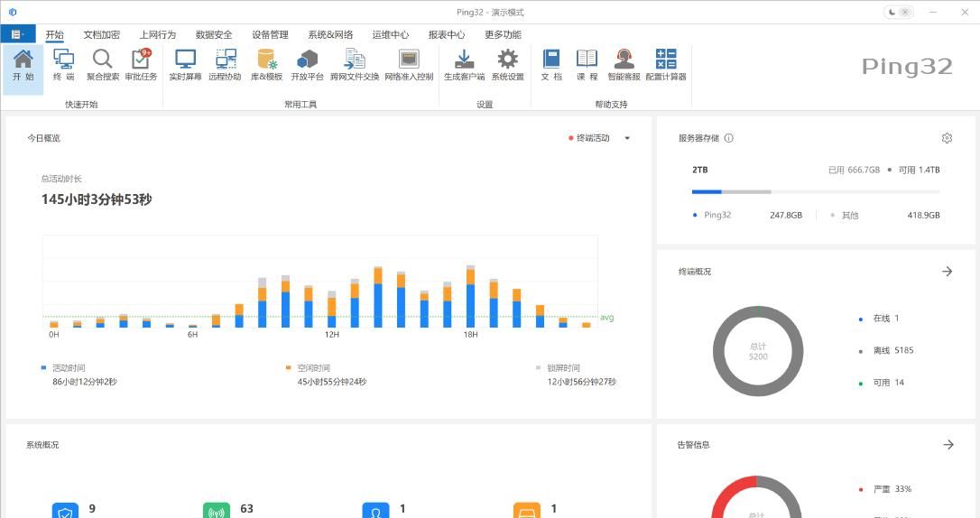Click 锁屏时间 gray legend marker
The image size is (980, 518).
click(x=538, y=368)
